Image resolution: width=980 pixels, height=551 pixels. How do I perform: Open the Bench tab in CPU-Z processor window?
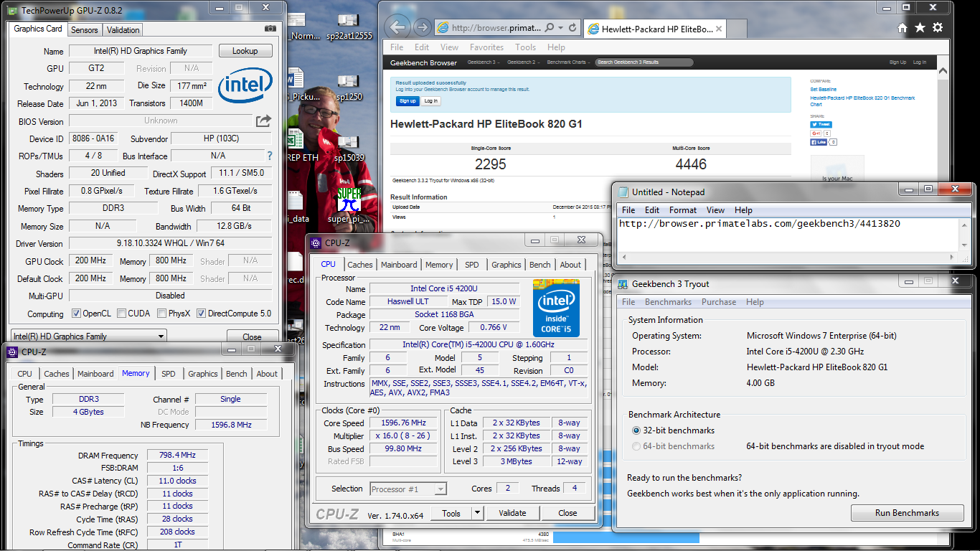540,265
